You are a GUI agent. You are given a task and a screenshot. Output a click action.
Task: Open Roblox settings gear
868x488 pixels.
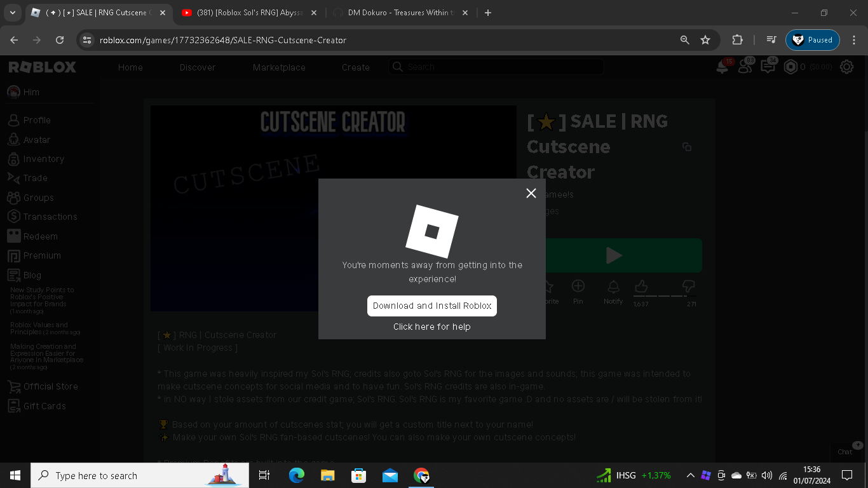[x=846, y=67]
